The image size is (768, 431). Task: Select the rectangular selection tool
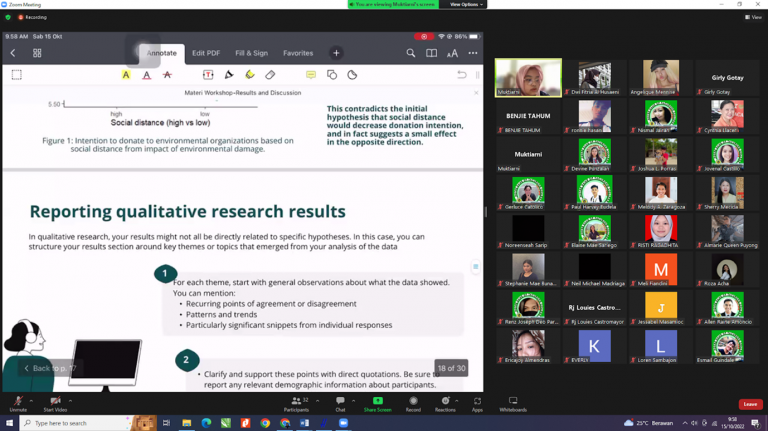pos(17,75)
